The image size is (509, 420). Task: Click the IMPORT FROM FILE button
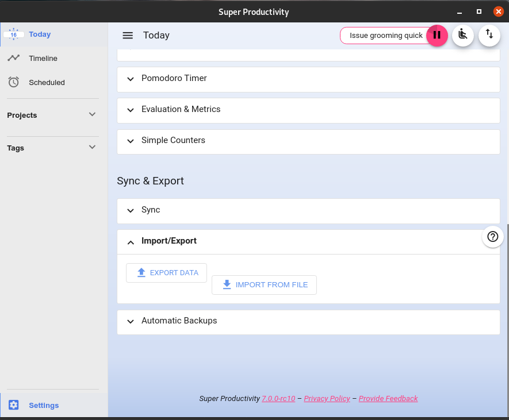pyautogui.click(x=264, y=285)
